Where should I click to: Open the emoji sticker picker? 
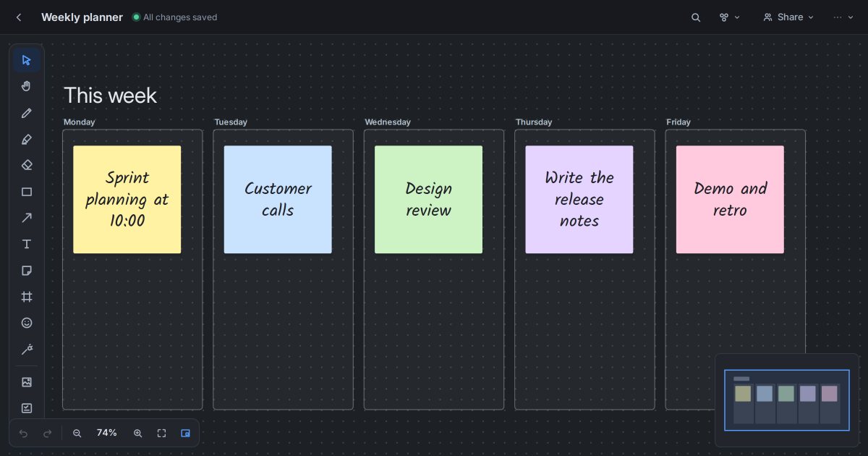point(27,323)
